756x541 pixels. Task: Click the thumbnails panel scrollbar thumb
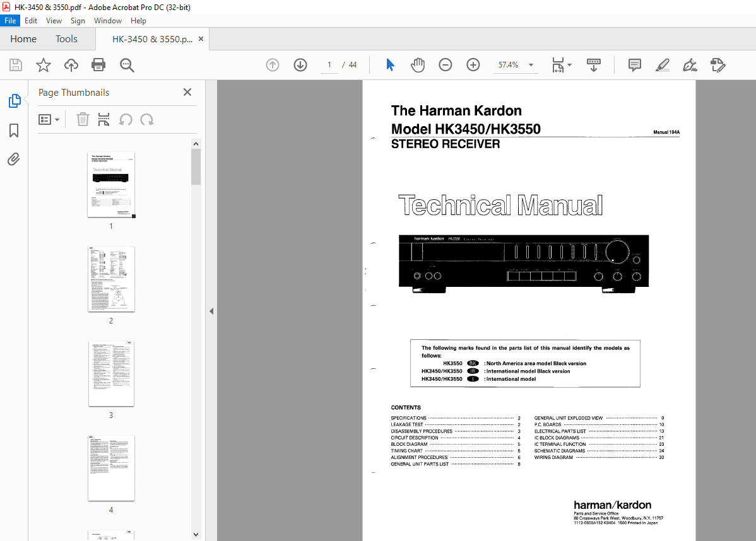pos(196,166)
